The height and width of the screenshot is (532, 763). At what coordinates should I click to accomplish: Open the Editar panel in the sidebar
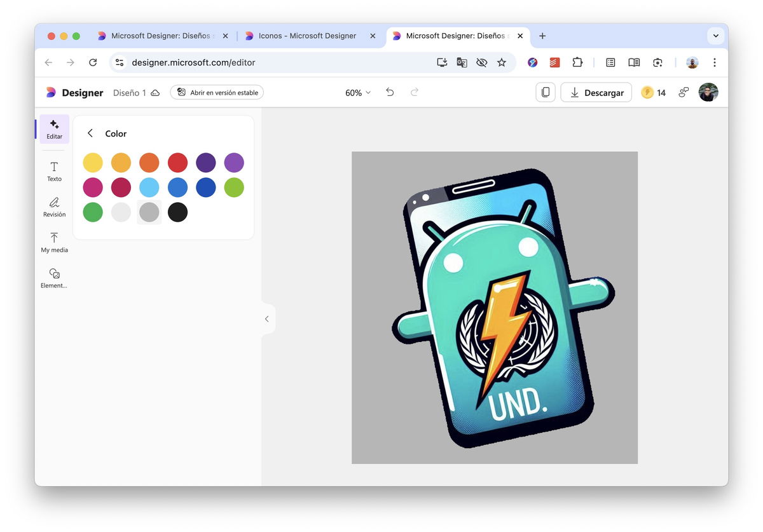[x=54, y=129]
